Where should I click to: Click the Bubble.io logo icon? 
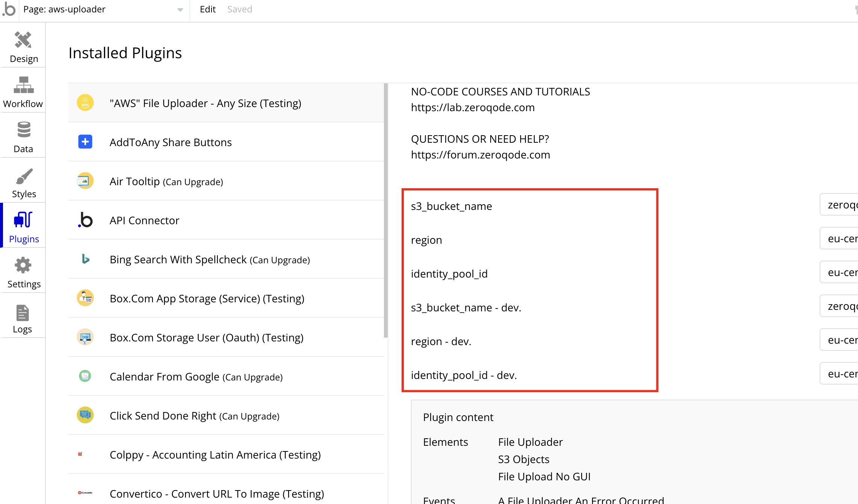tap(9, 9)
